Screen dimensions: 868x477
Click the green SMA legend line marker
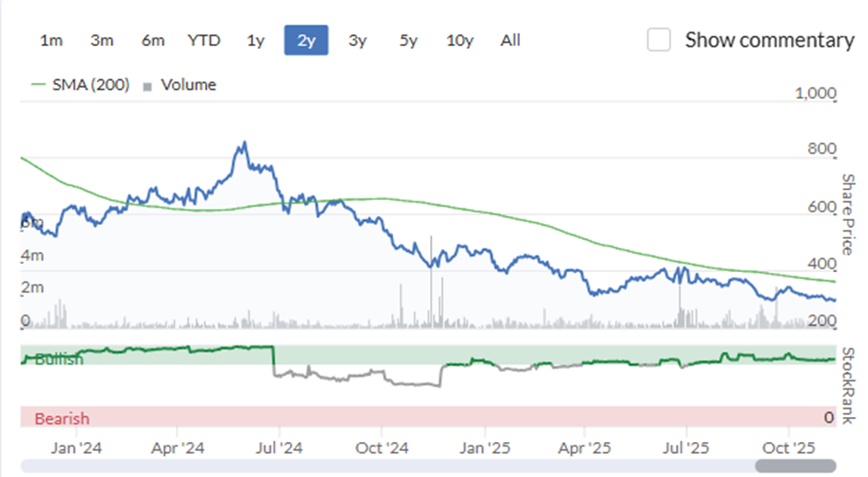(x=38, y=85)
